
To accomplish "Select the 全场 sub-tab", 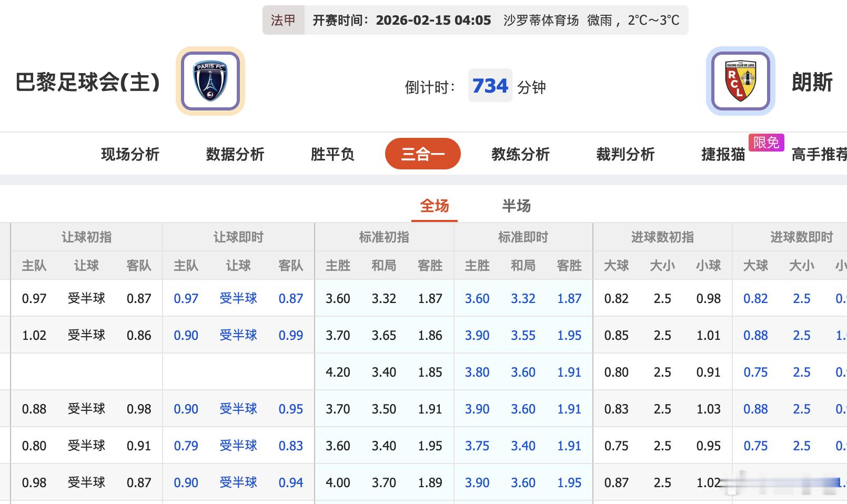I will pos(434,206).
